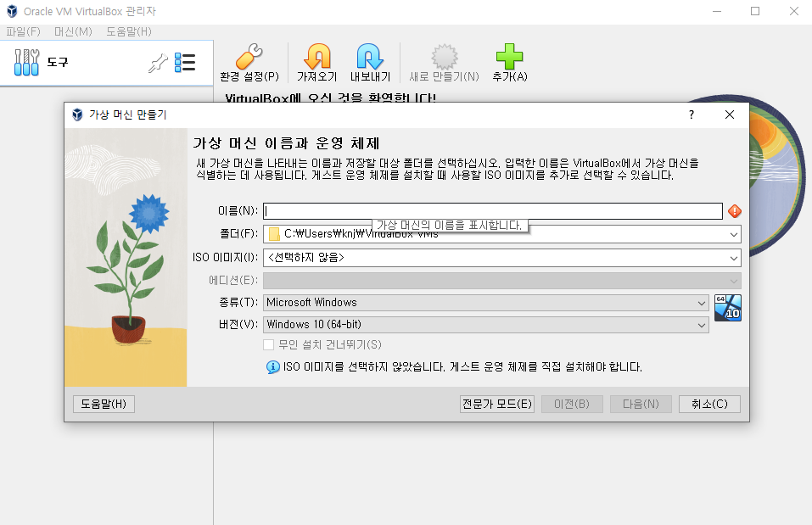The height and width of the screenshot is (525, 812).
Task: Click the ISO 이미지를 선택하지 않았습니다 notice text
Action: [x=462, y=367]
